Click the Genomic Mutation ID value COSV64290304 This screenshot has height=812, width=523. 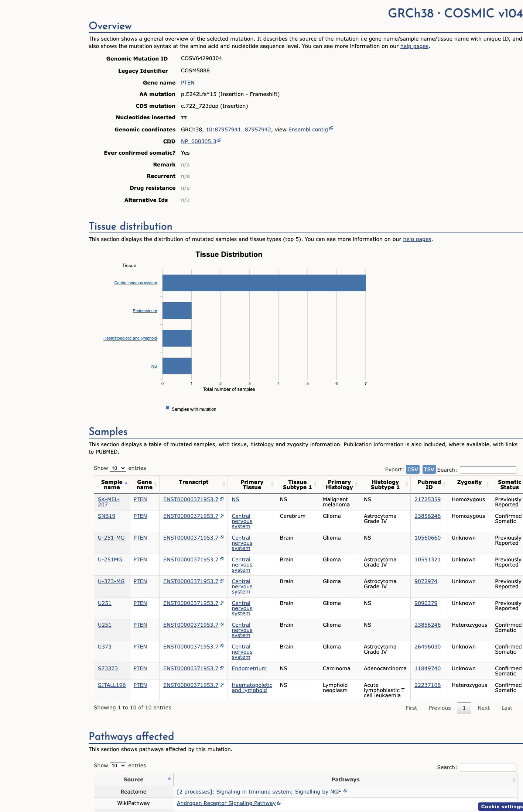coord(201,58)
